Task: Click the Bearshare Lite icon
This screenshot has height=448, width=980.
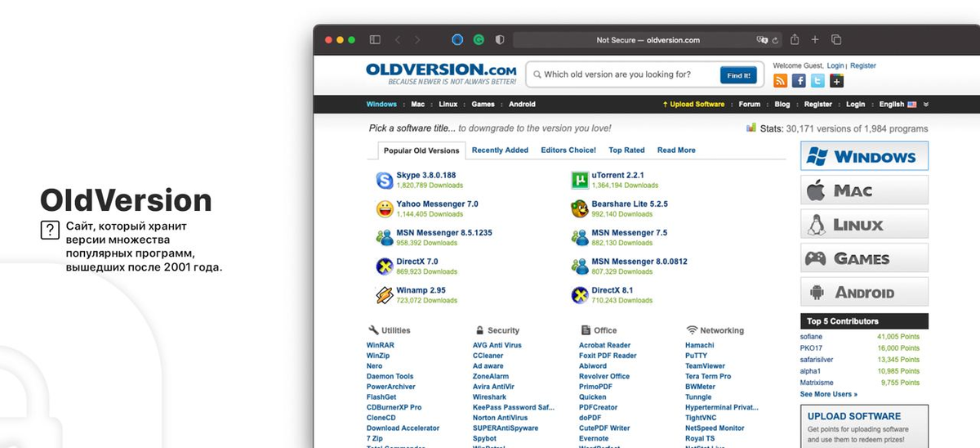Action: (579, 208)
